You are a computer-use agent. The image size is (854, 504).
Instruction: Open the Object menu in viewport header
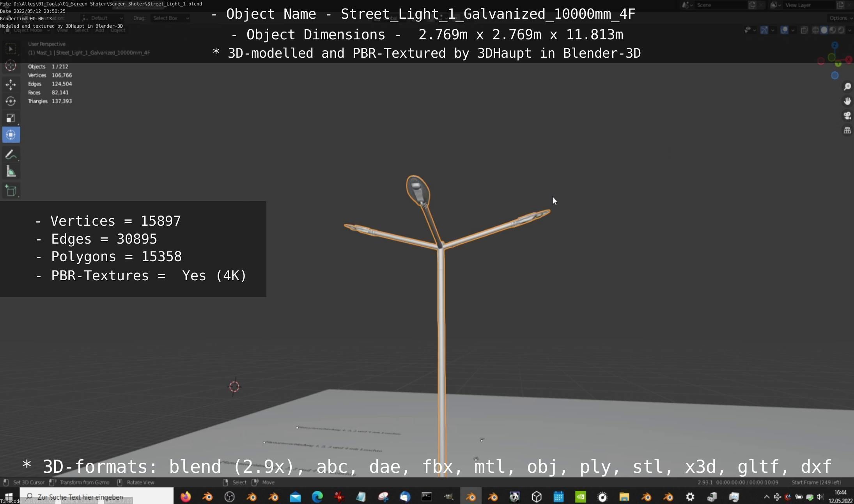click(118, 30)
